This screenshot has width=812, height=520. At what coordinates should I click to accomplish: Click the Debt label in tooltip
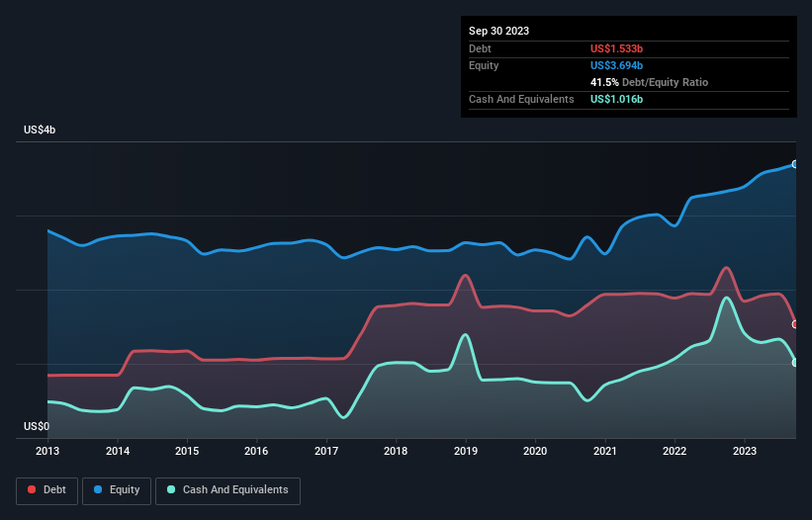480,48
